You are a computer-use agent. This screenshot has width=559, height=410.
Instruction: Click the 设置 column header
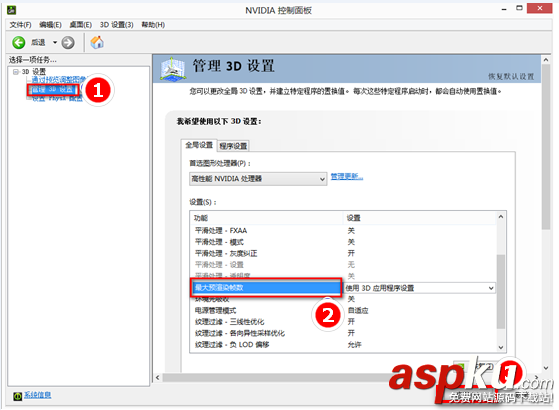coord(419,218)
